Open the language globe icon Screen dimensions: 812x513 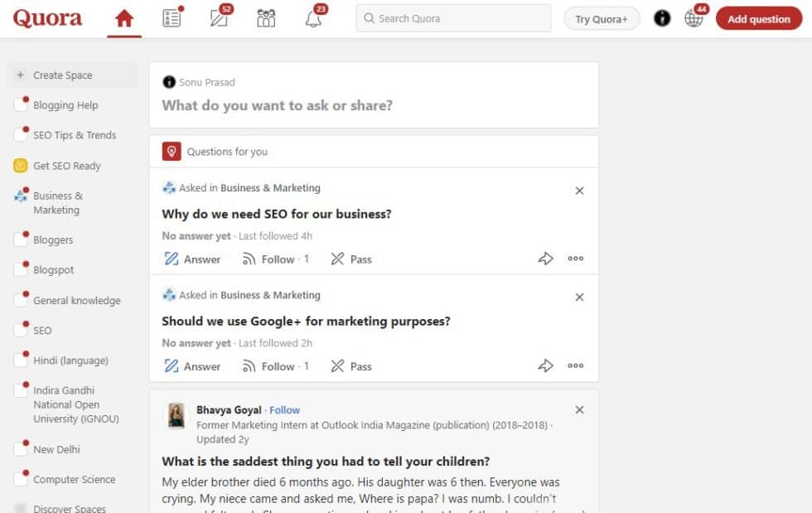pos(694,18)
